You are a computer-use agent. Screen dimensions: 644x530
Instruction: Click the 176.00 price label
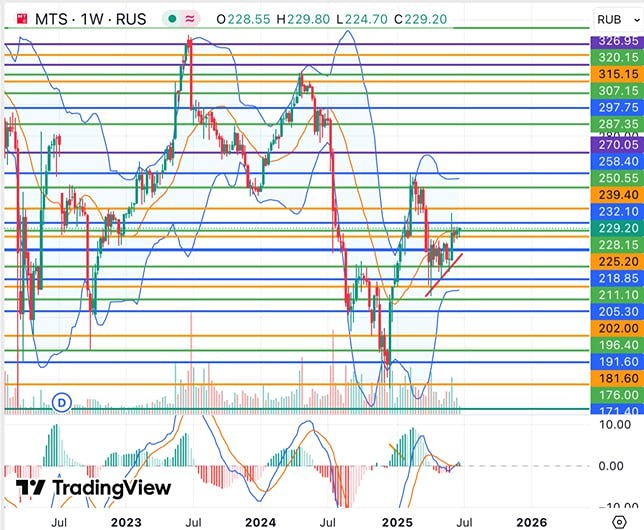[617, 395]
